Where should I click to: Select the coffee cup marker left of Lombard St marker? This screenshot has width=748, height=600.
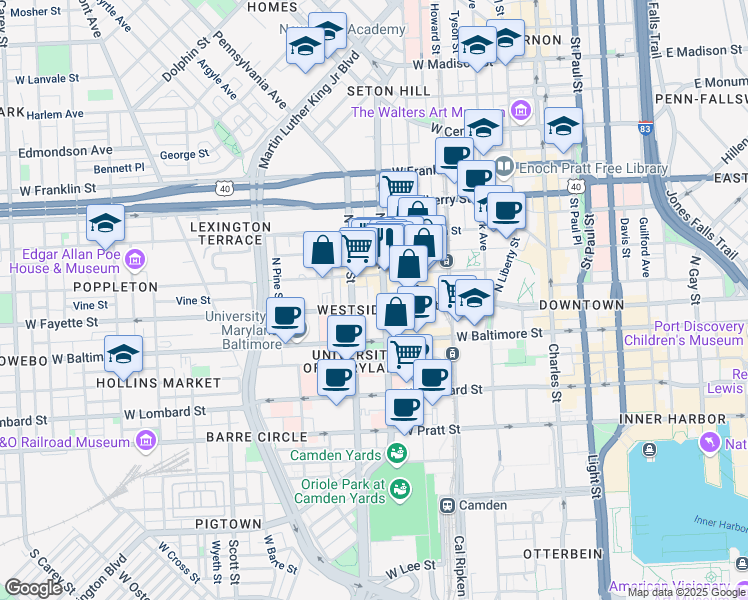pos(337,379)
